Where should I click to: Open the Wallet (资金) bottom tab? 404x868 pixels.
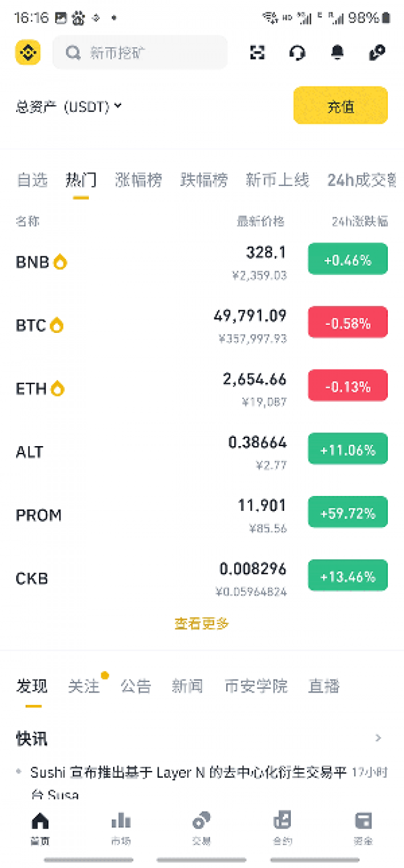pos(363,828)
